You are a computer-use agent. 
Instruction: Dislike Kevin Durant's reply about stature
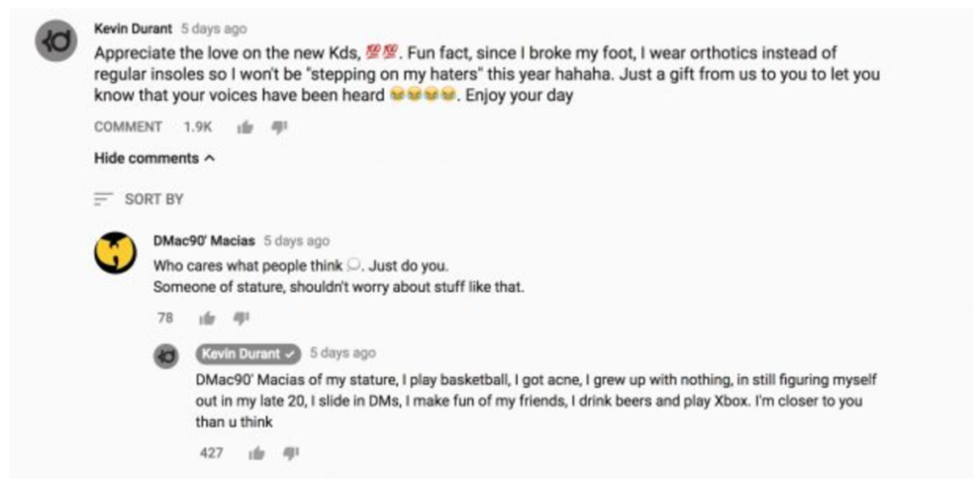click(x=291, y=453)
